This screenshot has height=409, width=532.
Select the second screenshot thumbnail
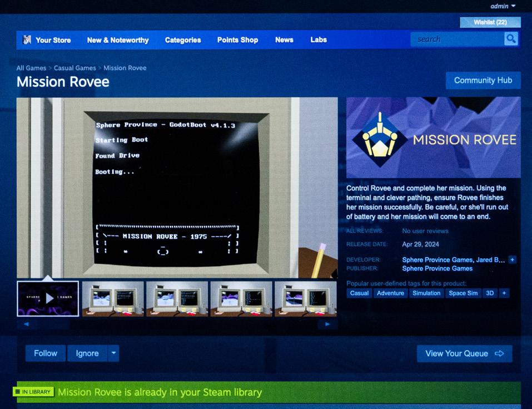(x=113, y=299)
